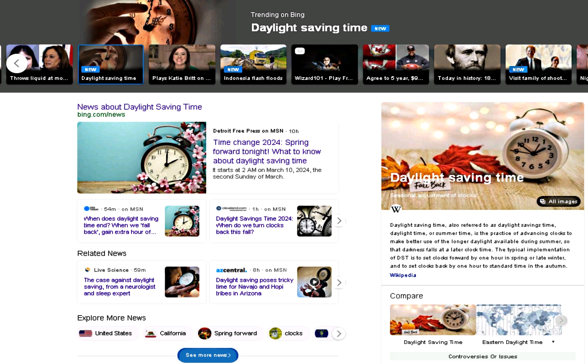Click the USA Today source logo

point(91,209)
